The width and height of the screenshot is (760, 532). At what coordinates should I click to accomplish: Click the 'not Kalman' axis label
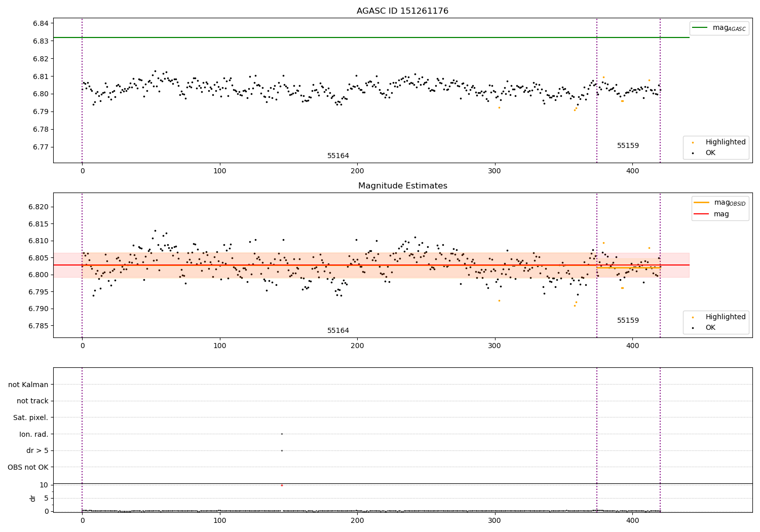28,385
